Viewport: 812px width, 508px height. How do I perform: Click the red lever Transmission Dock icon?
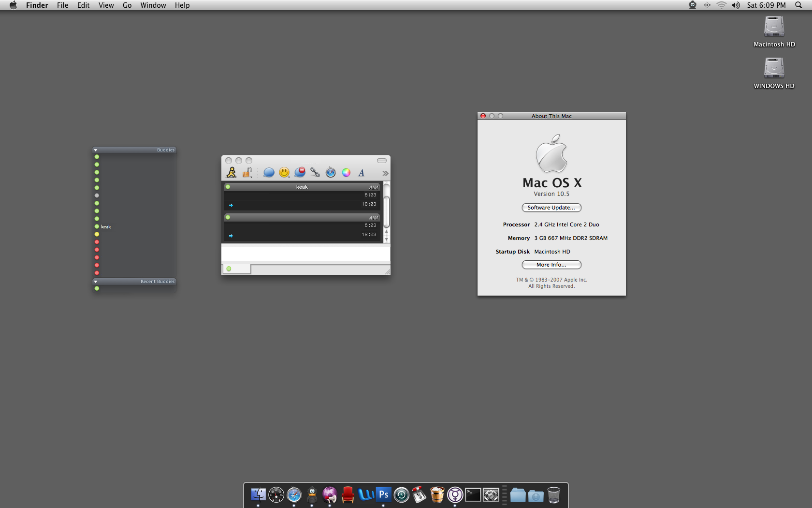(x=419, y=494)
